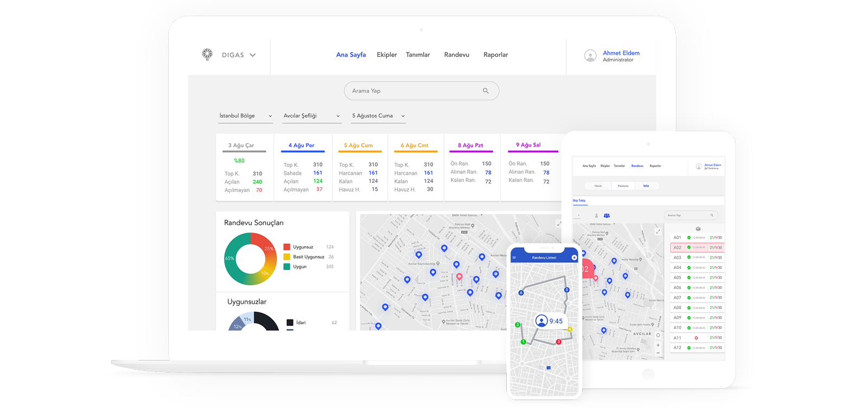Click the package icon above tablet team list

(x=698, y=229)
